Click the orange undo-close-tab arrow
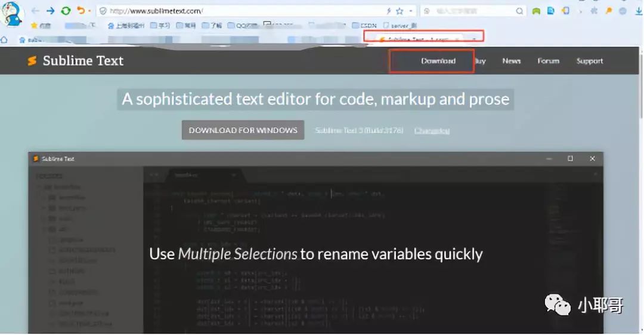644x335 pixels. click(81, 11)
